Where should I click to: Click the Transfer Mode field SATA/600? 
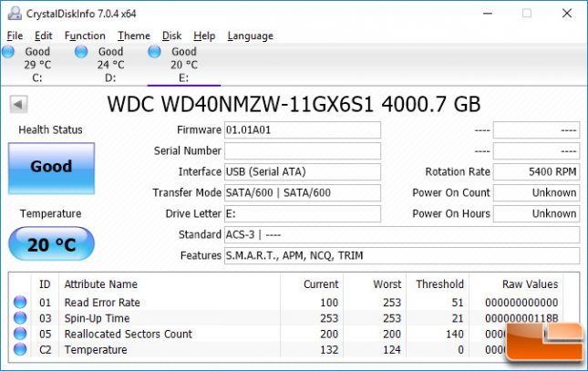303,193
